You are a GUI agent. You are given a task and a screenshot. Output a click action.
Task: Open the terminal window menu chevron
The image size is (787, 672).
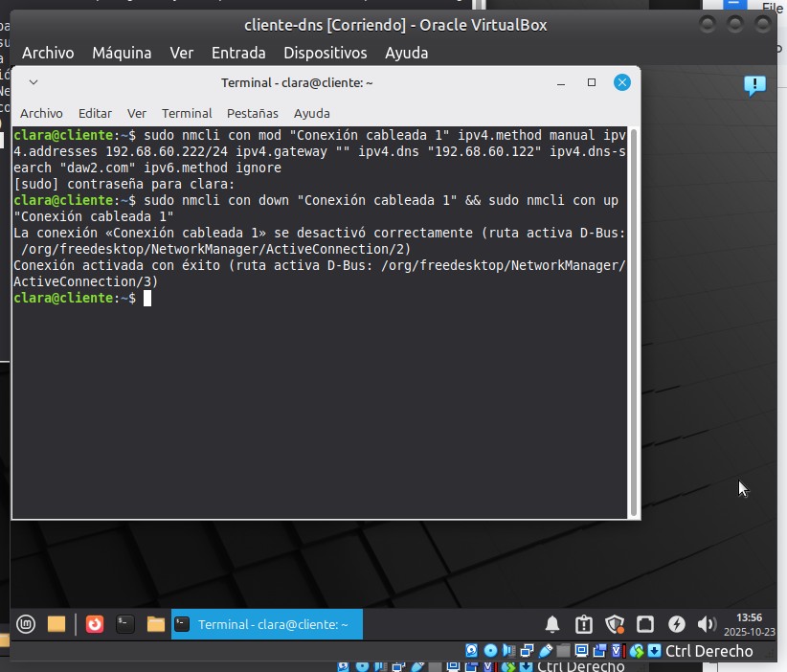(33, 83)
